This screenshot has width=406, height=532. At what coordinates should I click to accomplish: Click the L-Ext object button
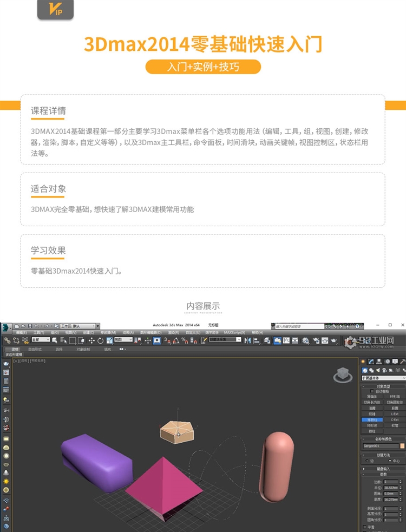pyautogui.click(x=395, y=414)
